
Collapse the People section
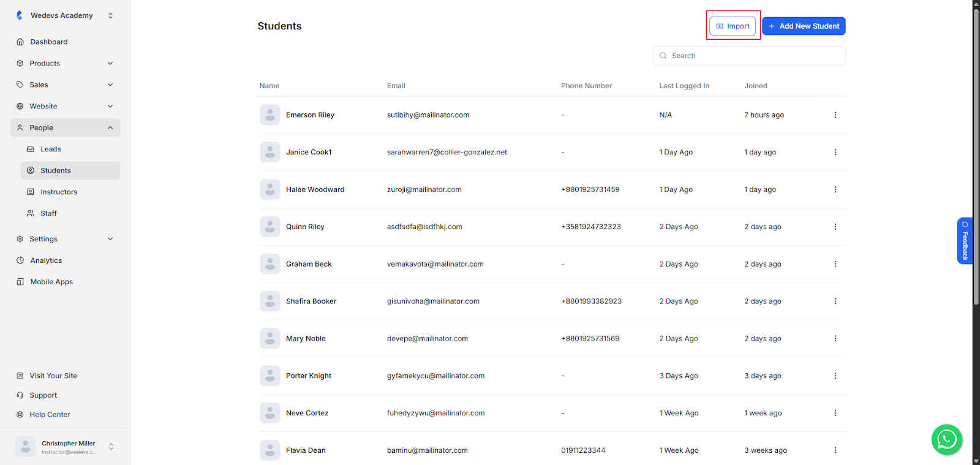[x=110, y=128]
